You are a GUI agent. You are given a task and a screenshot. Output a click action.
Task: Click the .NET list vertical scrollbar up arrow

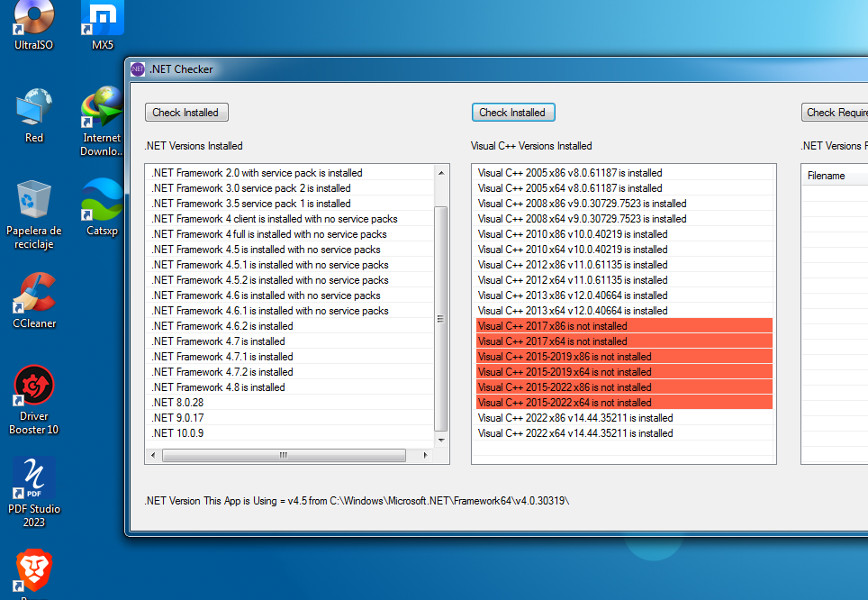(441, 173)
